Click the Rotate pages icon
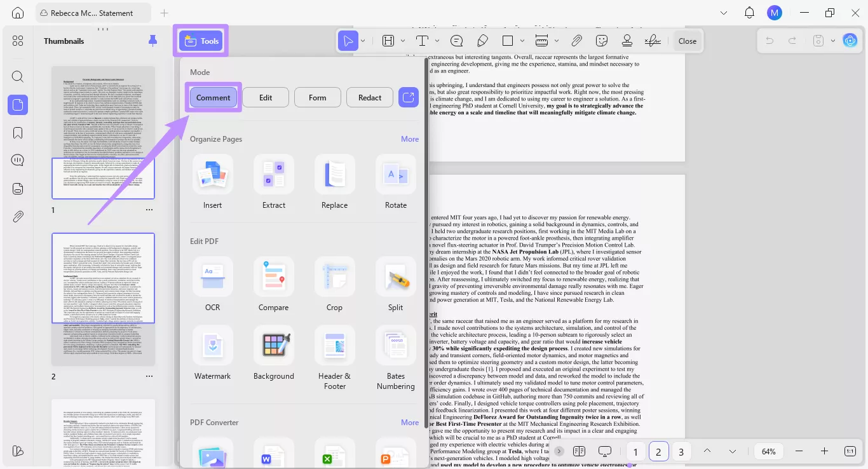The height and width of the screenshot is (469, 868). 396,174
